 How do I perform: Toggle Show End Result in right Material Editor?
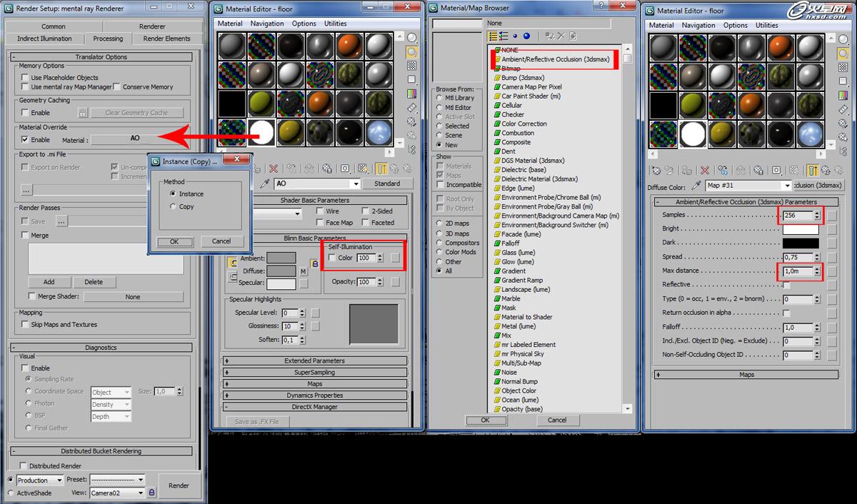(x=812, y=170)
